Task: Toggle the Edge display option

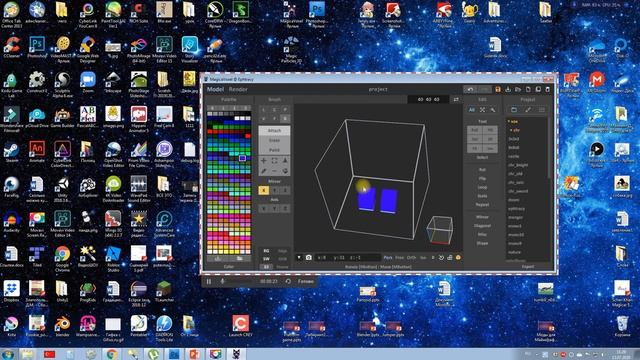Action: click(282, 251)
